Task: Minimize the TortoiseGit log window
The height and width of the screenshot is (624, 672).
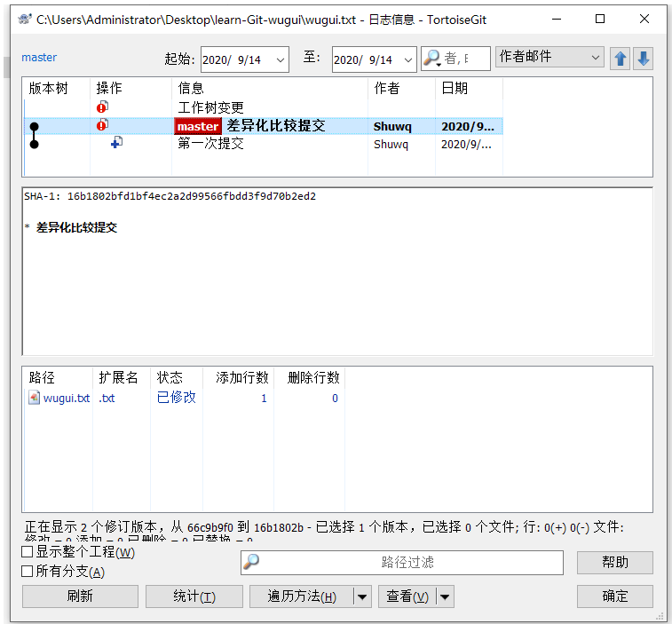Action: 557,19
